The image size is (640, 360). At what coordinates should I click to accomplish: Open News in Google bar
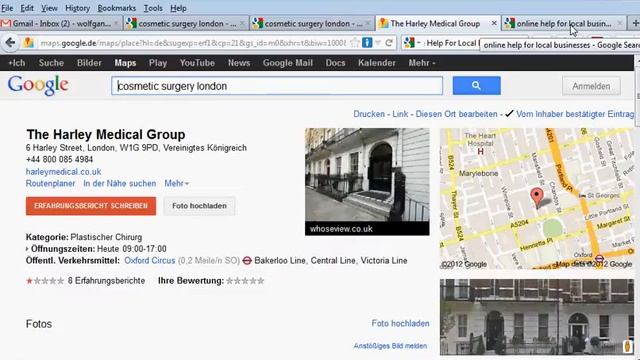point(239,63)
